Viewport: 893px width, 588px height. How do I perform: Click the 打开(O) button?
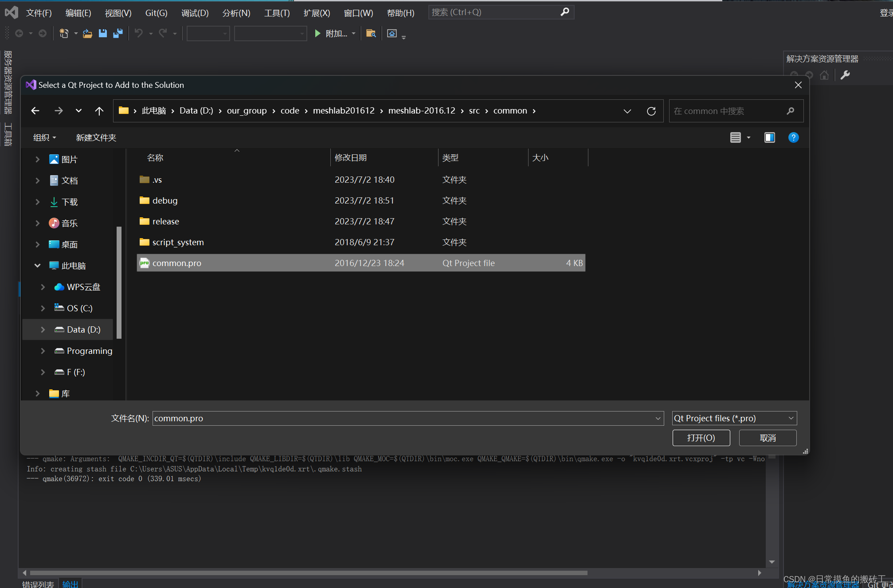pos(701,438)
